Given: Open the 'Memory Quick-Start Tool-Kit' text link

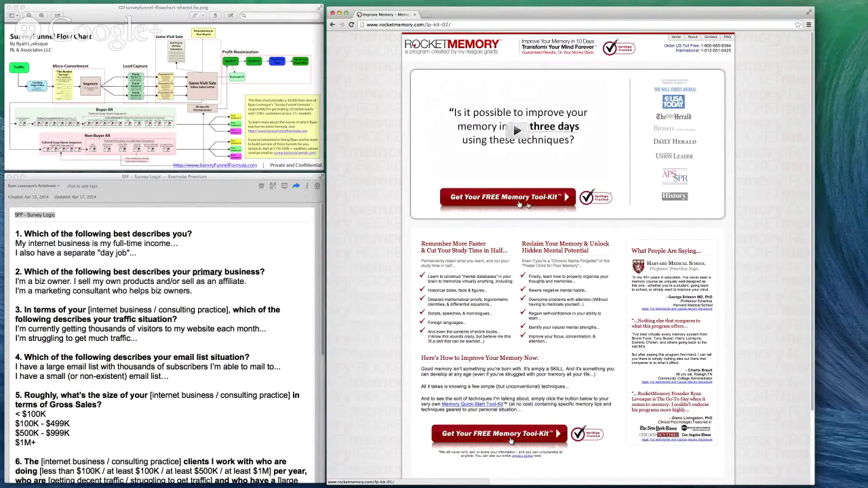Looking at the screenshot, I should (x=472, y=404).
